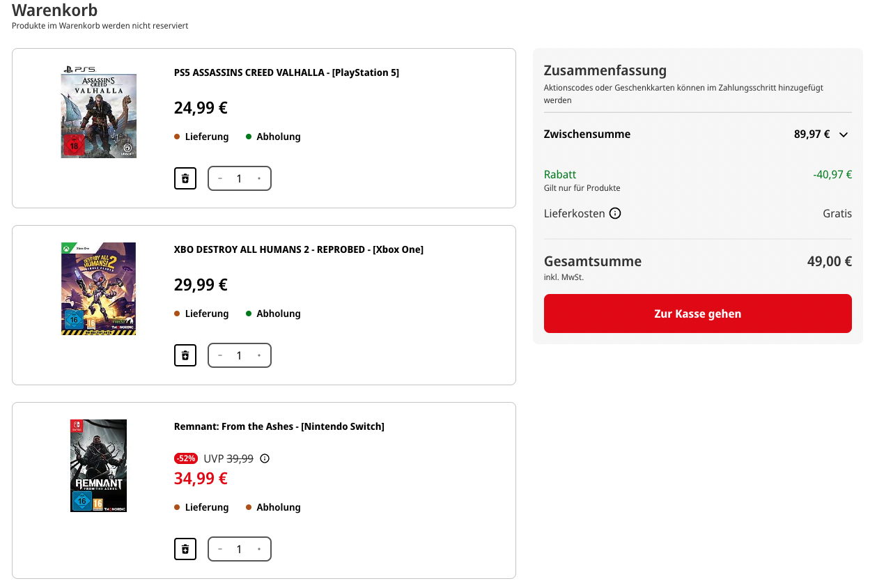This screenshot has width=877, height=588.
Task: Decrease quantity of Destroy All Humans 2
Action: pos(220,355)
